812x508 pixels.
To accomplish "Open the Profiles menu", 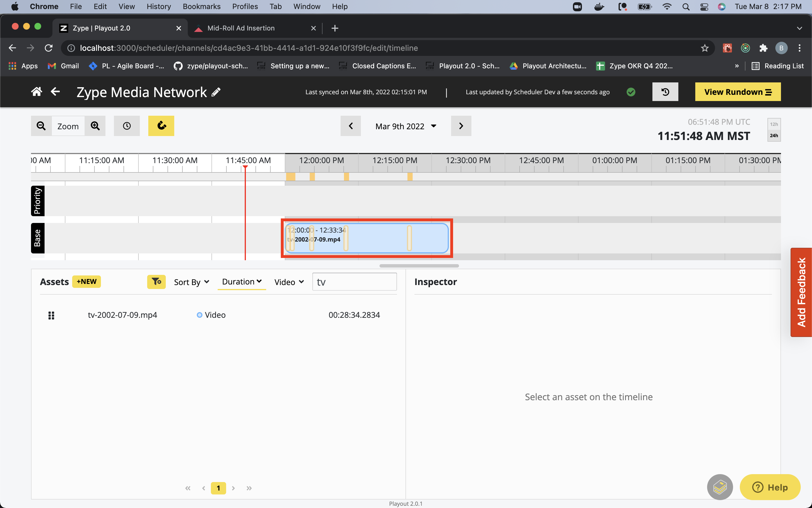I will pos(245,6).
